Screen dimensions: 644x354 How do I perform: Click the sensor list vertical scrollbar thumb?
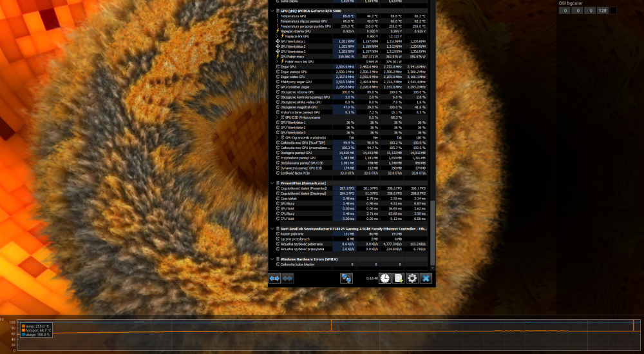coord(432,233)
